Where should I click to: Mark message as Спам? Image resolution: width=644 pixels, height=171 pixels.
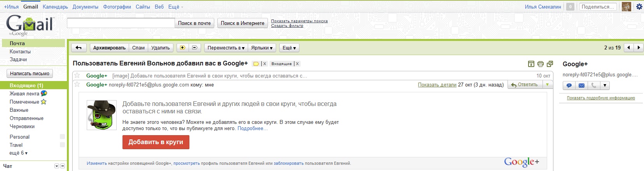coord(138,48)
